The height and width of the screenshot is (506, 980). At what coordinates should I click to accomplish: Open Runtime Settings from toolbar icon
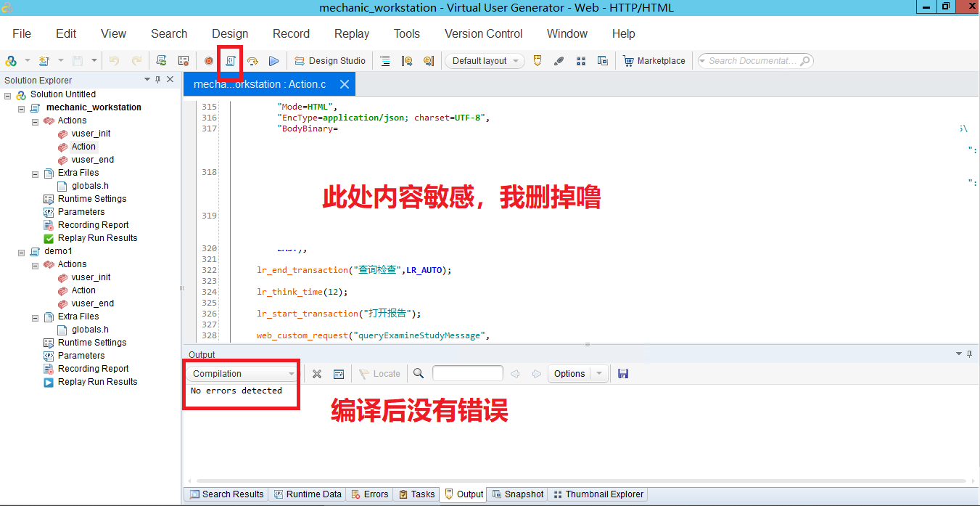(x=161, y=61)
